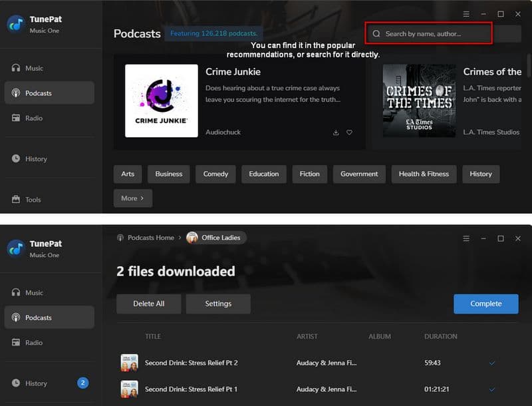Click the blue 2 badge next to History
Screen dimensions: 532x406
(x=82, y=383)
